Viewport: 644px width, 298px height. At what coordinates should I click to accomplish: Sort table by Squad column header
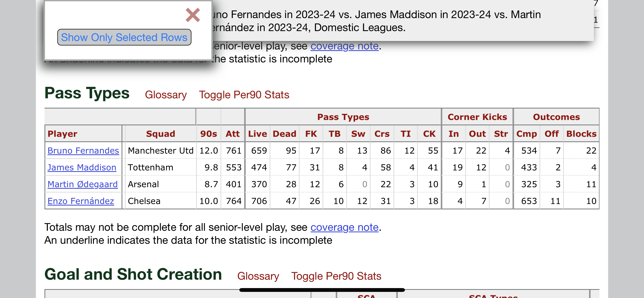pyautogui.click(x=160, y=134)
